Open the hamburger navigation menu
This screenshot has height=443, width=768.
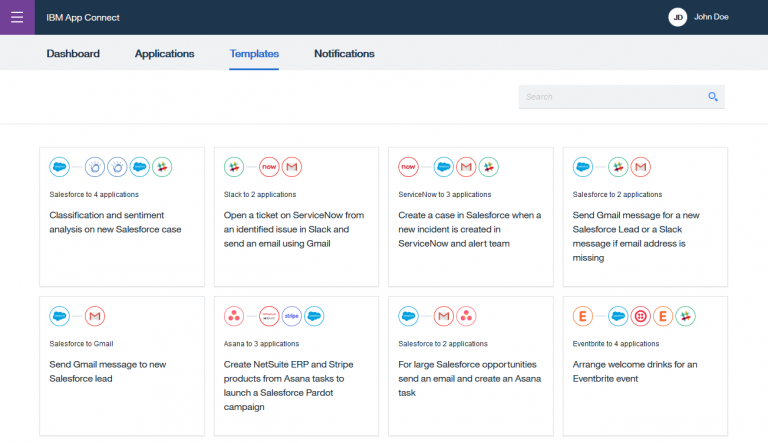click(x=17, y=17)
